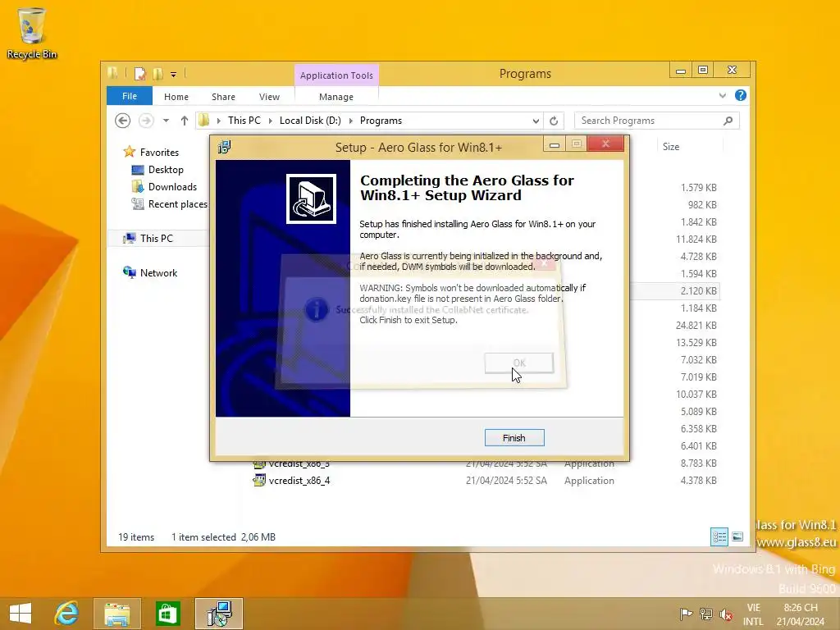Viewport: 840px width, 630px height.
Task: Open Downloads in the navigation pane
Action: (172, 186)
